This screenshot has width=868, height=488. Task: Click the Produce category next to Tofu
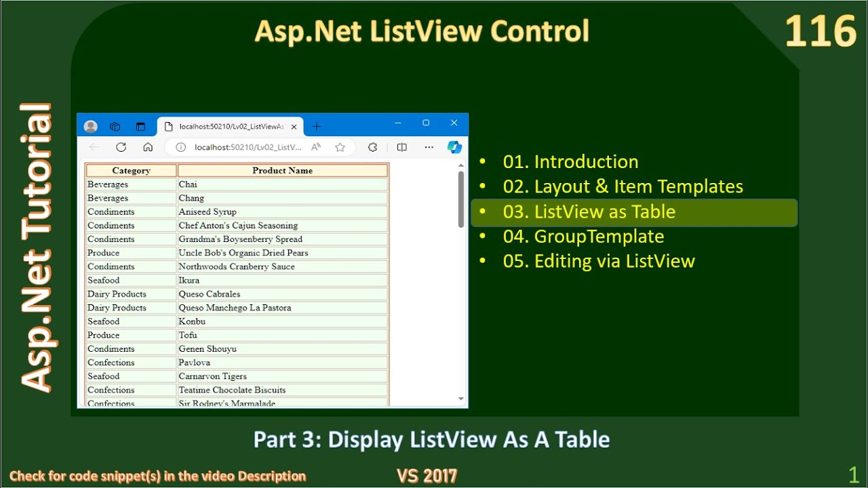coord(132,335)
